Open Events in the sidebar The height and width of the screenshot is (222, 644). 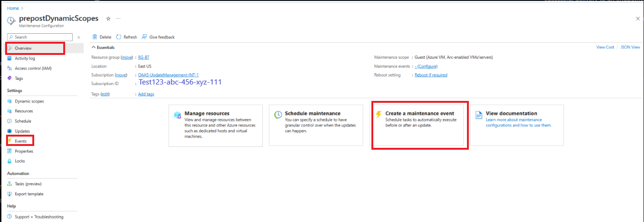point(22,141)
